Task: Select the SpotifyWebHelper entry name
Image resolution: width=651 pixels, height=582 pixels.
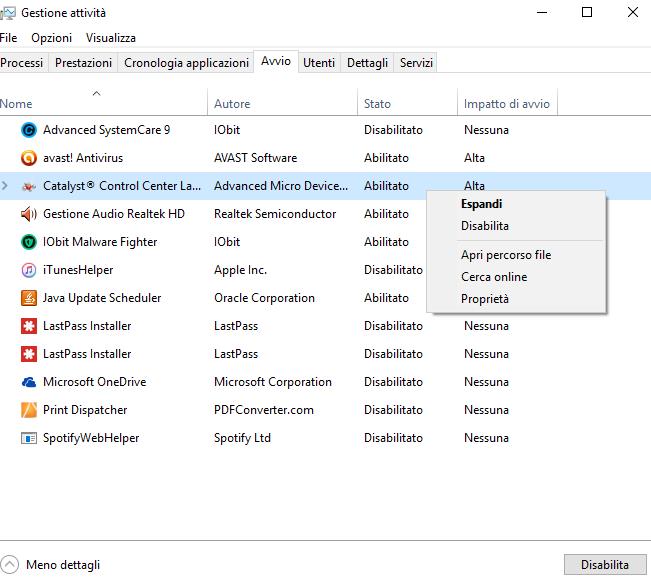Action: (91, 438)
